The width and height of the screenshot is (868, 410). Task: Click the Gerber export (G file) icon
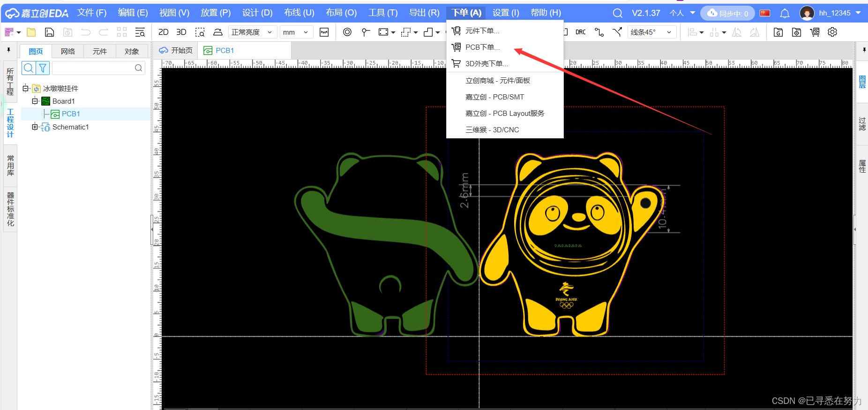tap(778, 32)
